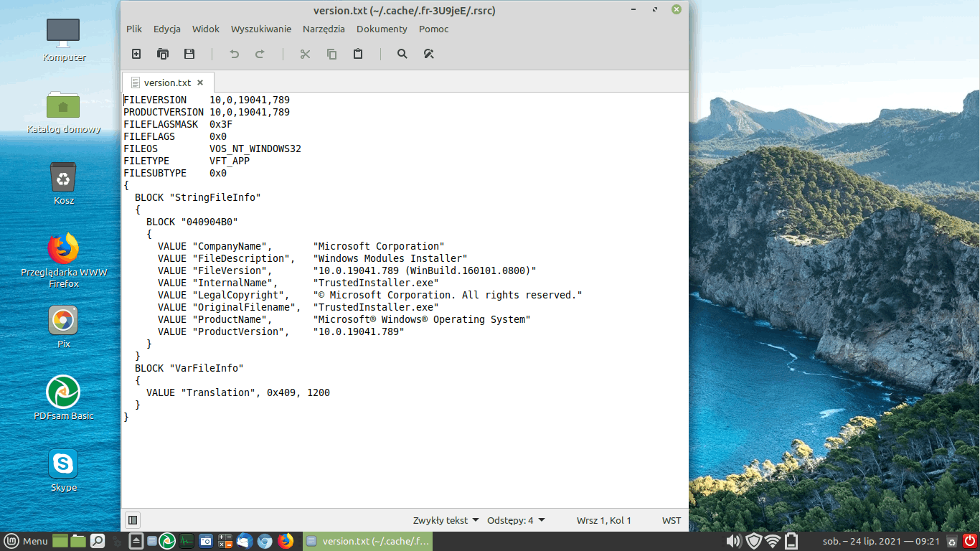The image size is (980, 551).
Task: Click the volume speaker tray icon
Action: pos(733,541)
